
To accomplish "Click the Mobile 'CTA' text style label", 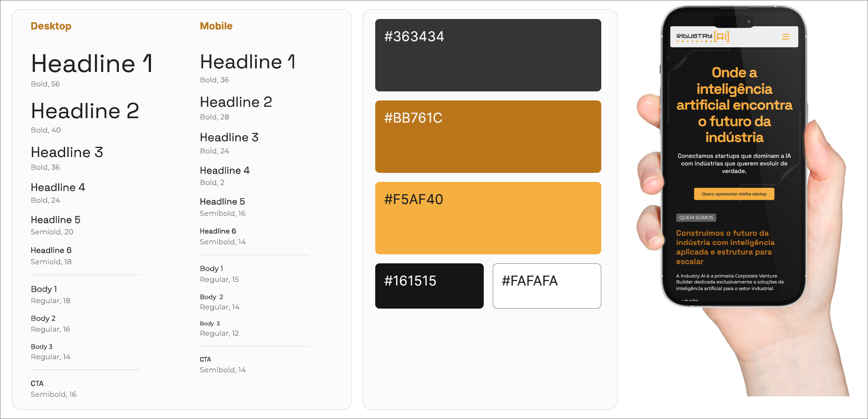I will pos(205,360).
